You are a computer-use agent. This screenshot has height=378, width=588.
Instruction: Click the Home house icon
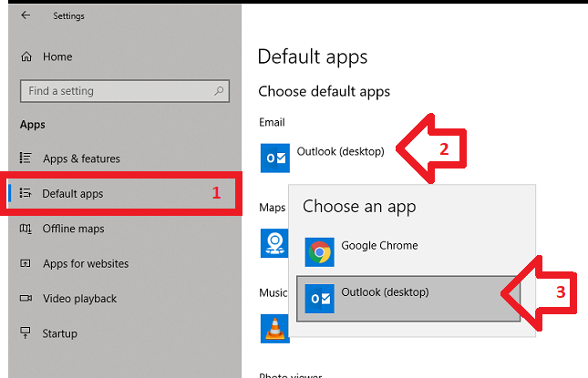26,57
